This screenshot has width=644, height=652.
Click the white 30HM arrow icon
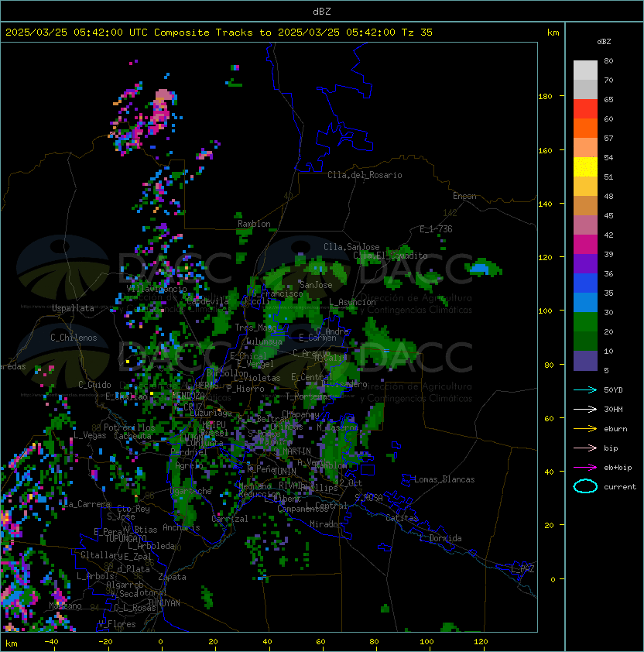[585, 409]
